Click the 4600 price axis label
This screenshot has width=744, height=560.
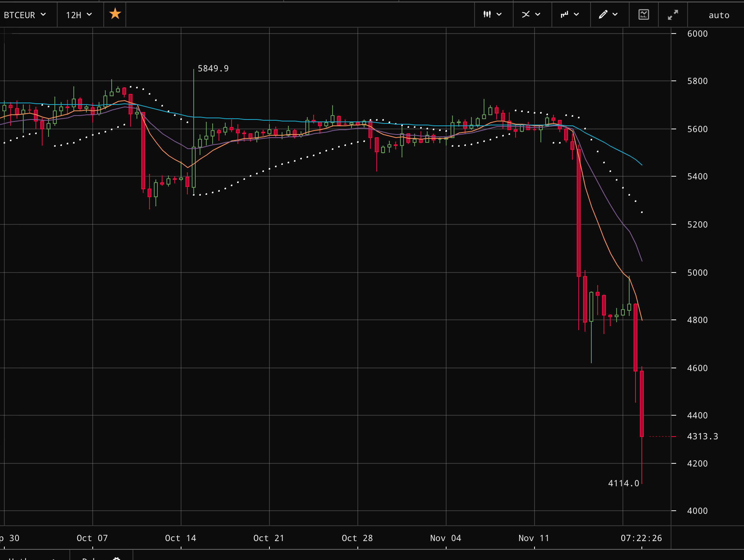click(697, 368)
